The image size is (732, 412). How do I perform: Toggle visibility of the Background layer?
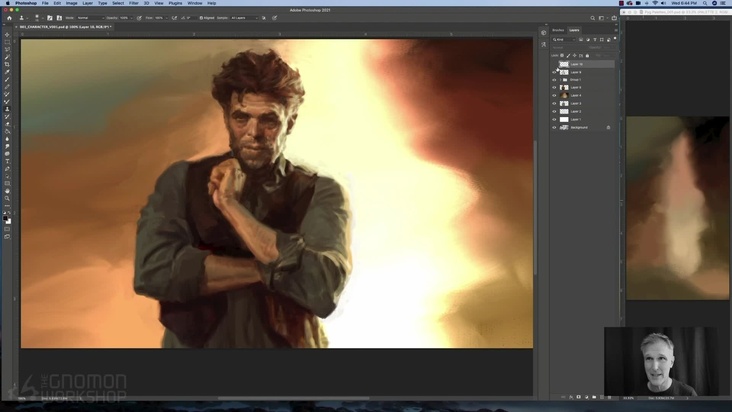click(555, 128)
